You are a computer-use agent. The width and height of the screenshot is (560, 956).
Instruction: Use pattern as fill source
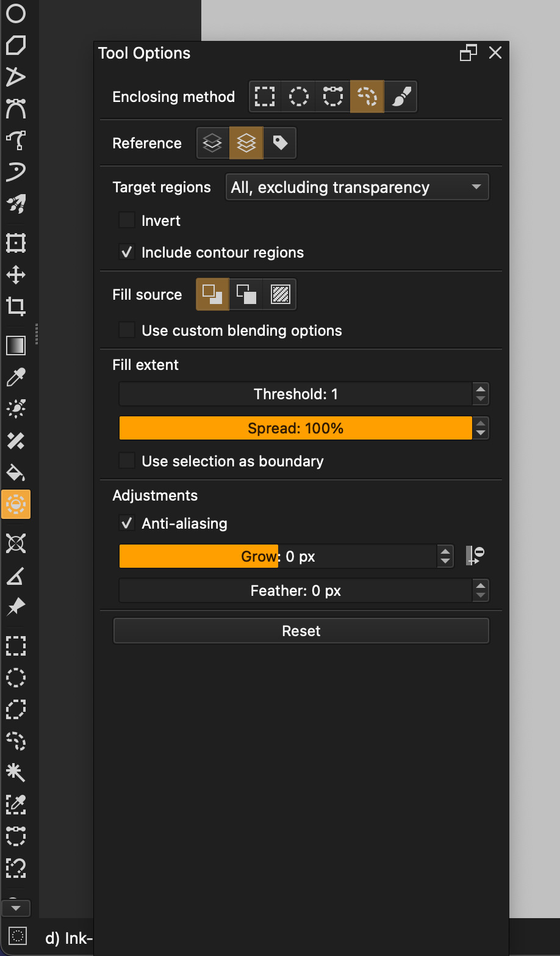[281, 294]
